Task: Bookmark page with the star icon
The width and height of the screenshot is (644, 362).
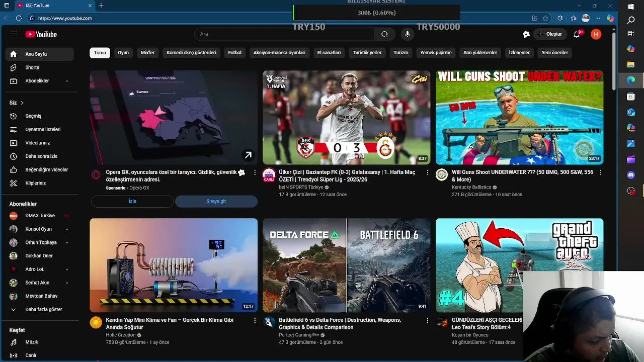Action: tap(545, 18)
